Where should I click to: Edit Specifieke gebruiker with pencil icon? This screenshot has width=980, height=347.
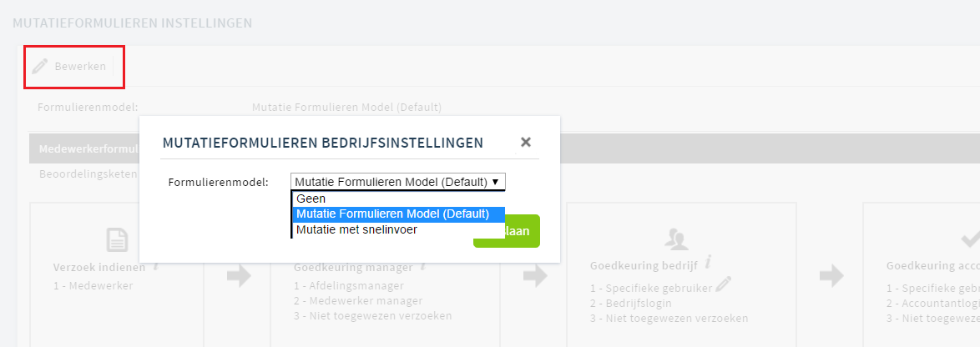723,284
